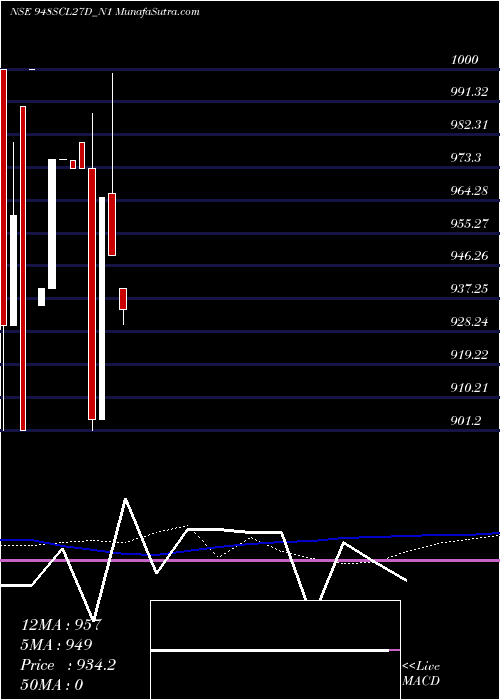
Task: Select the 973.3 price axis label
Action: coord(466,158)
